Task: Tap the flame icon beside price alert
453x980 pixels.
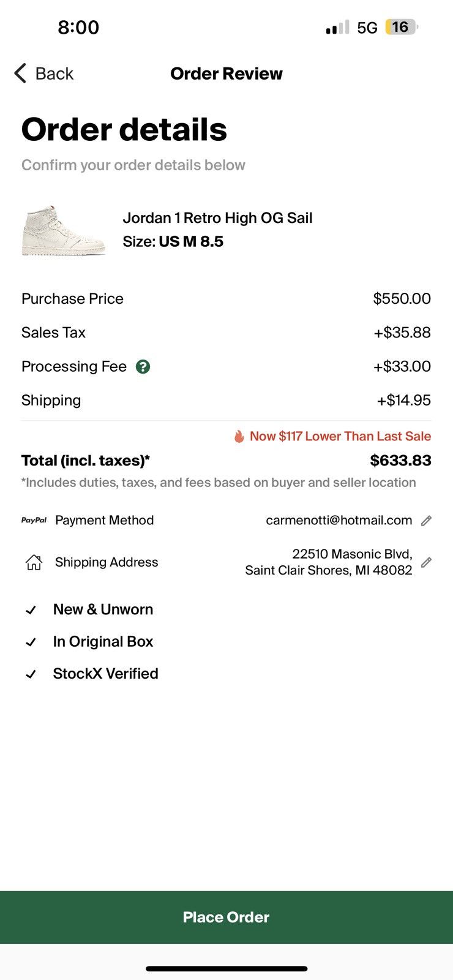Action: (239, 436)
